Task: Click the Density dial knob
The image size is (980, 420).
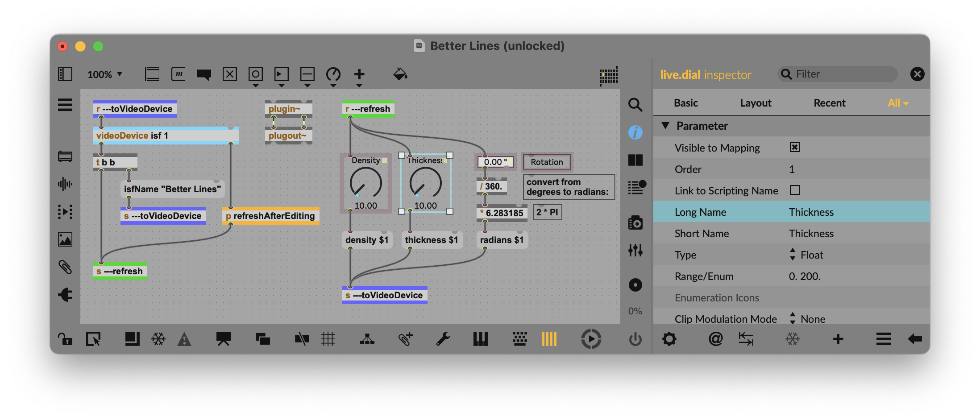Action: [x=365, y=183]
